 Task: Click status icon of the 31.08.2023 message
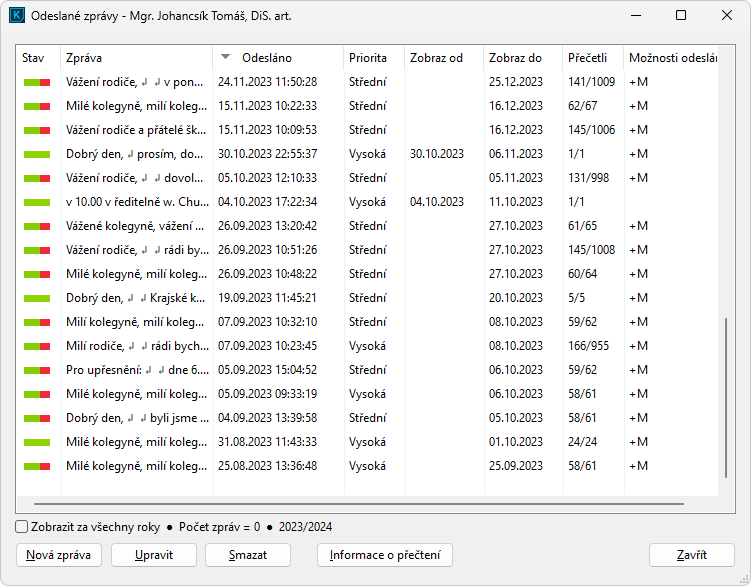(37, 442)
